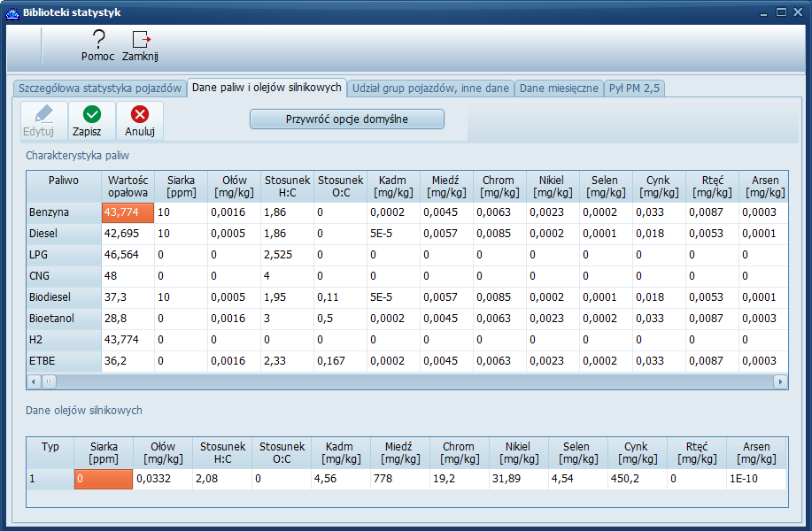Image resolution: width=812 pixels, height=531 pixels.
Task: Select the ETBE row label
Action: tap(64, 361)
